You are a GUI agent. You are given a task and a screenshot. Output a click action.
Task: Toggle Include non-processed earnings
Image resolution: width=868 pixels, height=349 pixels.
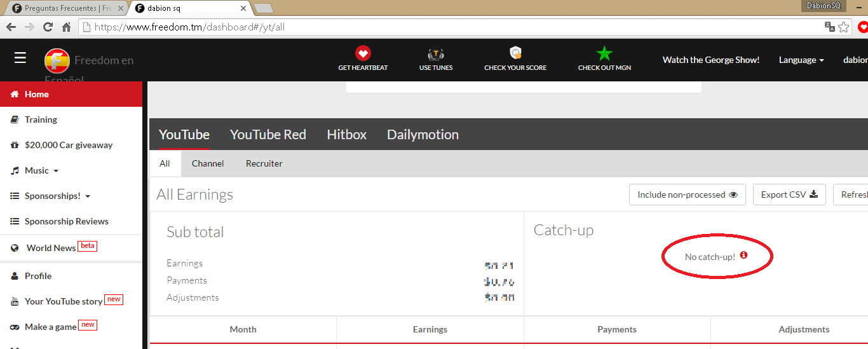[687, 195]
